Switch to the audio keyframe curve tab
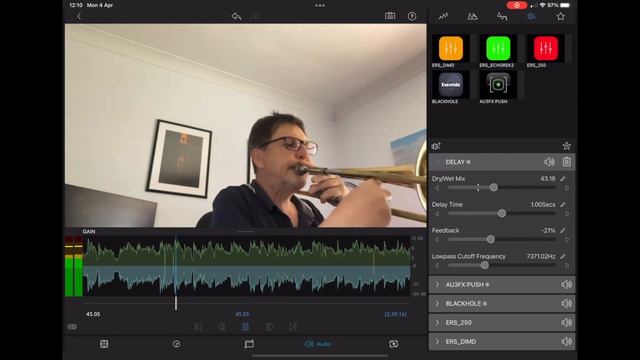 click(502, 16)
